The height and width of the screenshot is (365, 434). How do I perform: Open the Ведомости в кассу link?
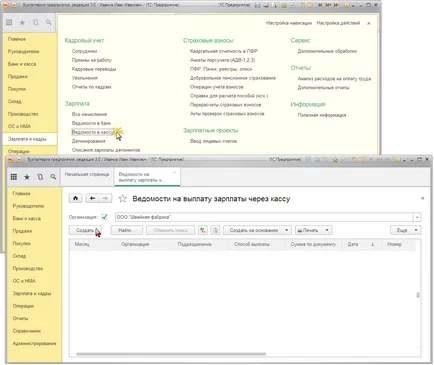(93, 132)
